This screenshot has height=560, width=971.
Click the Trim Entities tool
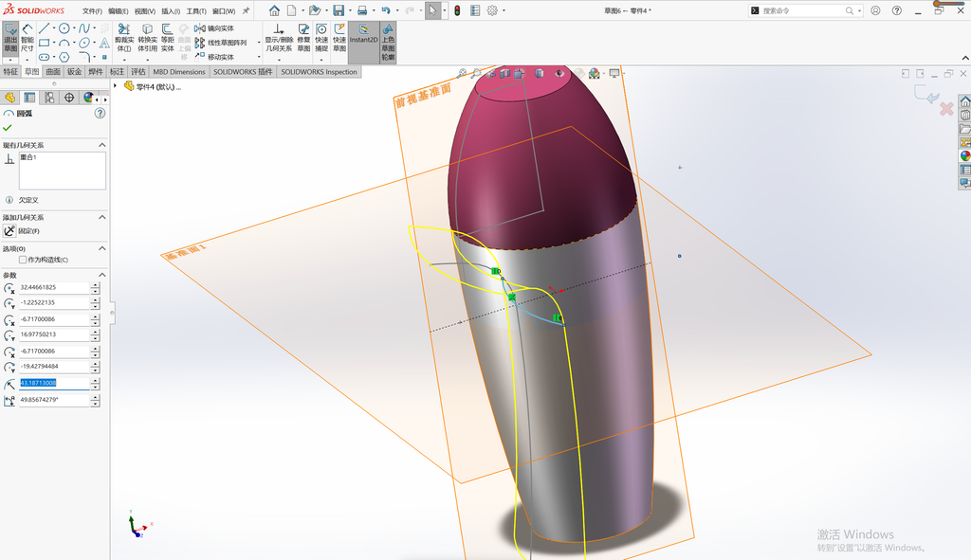pos(124,38)
